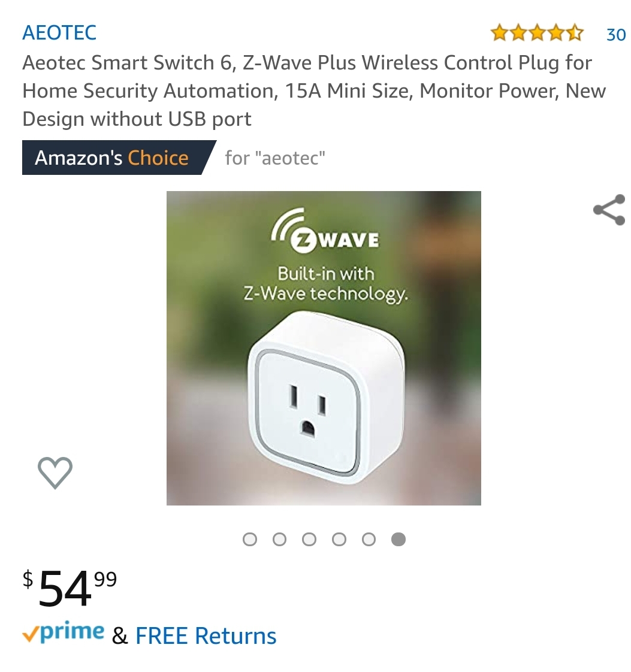Open the star rating breakdown
Viewport: 631px width, 672px height.
click(x=537, y=32)
